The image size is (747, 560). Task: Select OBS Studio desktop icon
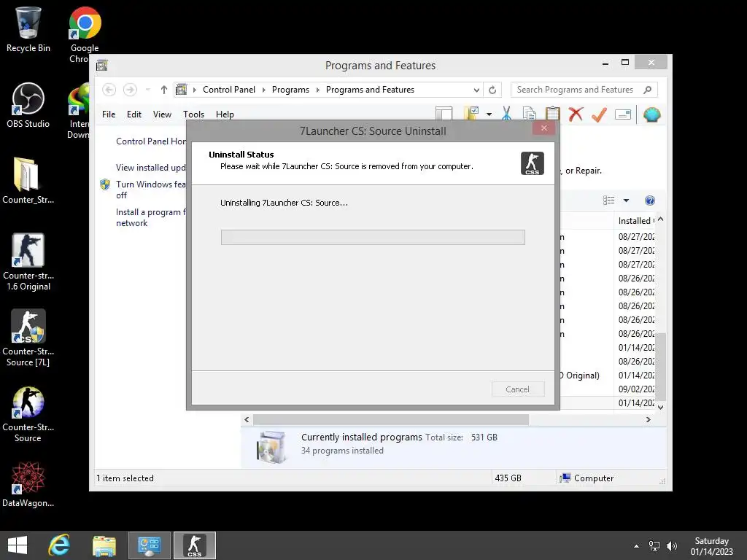[x=28, y=105]
